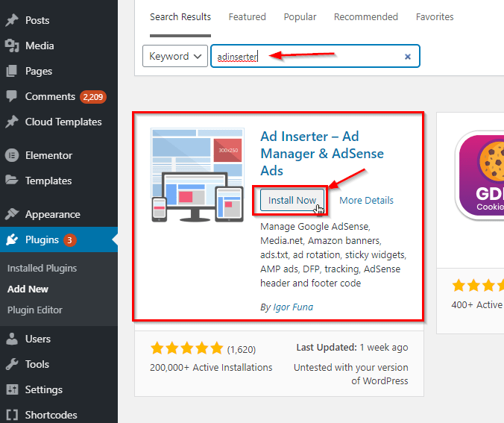Click the Untested with your version notice

[x=350, y=374]
